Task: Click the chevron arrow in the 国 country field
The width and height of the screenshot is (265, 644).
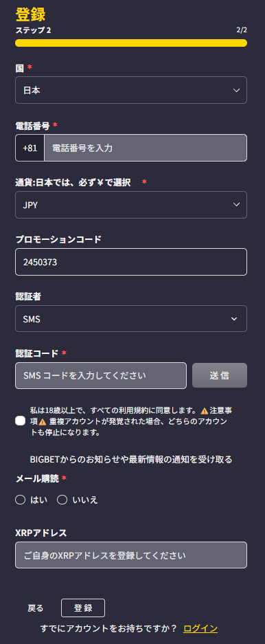Action: tap(236, 90)
